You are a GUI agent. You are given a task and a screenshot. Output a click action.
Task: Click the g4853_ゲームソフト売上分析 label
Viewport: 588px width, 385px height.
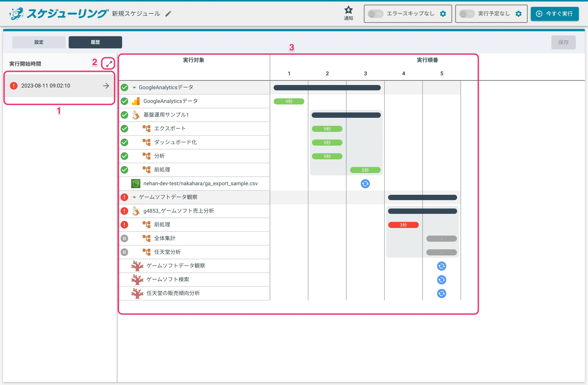coord(179,211)
